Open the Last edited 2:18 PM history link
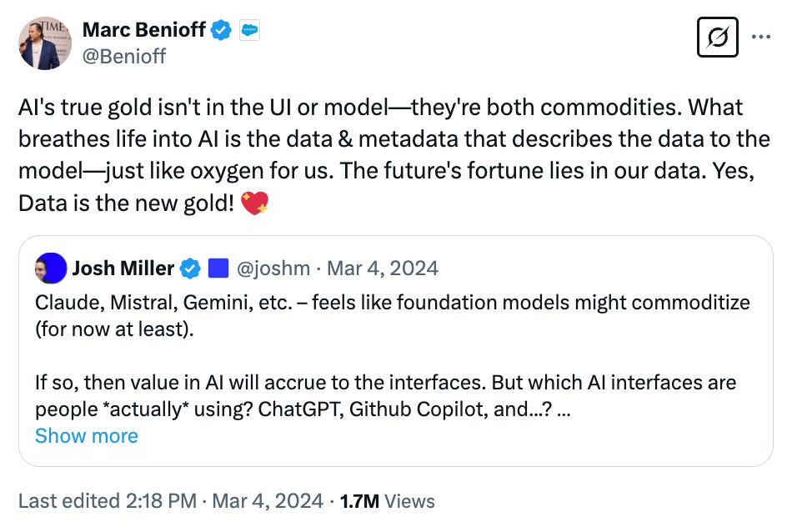 point(107,501)
